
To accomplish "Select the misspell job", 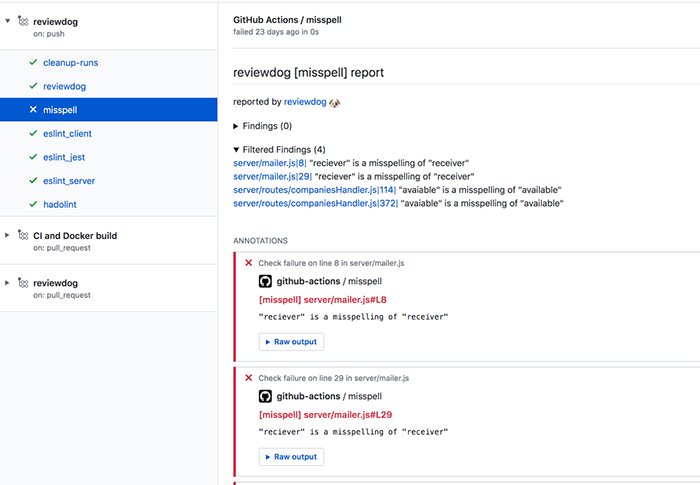I will [x=108, y=109].
